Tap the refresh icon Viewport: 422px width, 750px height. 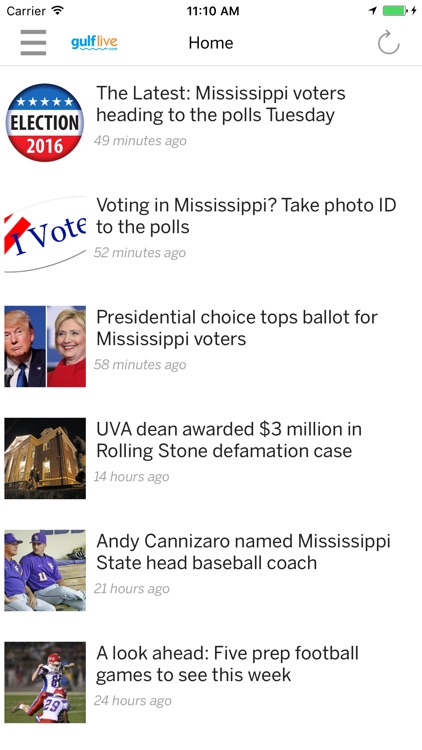coord(388,43)
